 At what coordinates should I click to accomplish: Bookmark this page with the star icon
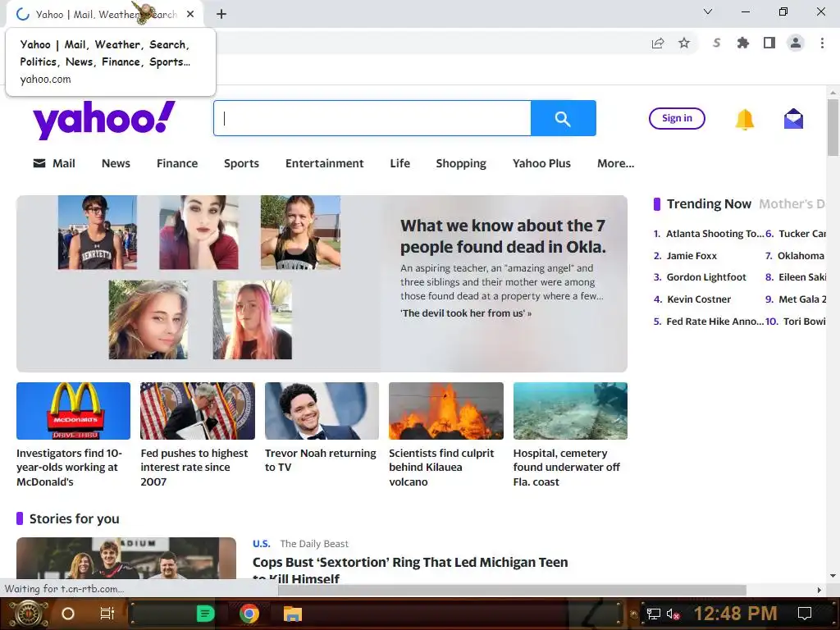pos(684,43)
